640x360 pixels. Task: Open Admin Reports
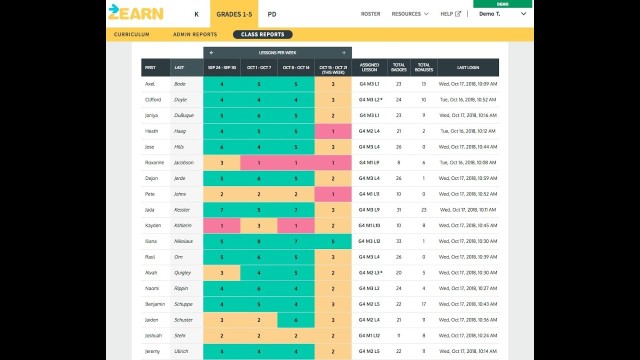point(195,34)
